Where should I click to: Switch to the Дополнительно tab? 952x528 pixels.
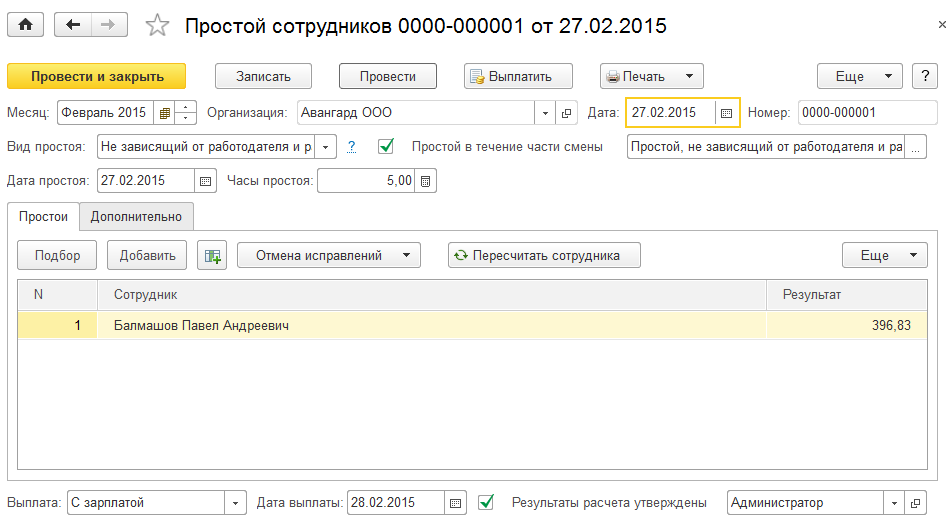tap(136, 216)
